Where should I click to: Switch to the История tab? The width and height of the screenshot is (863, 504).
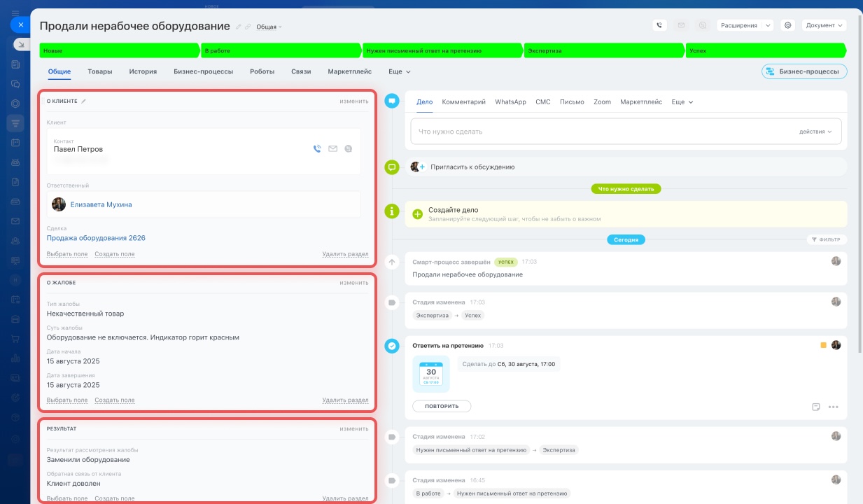pos(143,71)
